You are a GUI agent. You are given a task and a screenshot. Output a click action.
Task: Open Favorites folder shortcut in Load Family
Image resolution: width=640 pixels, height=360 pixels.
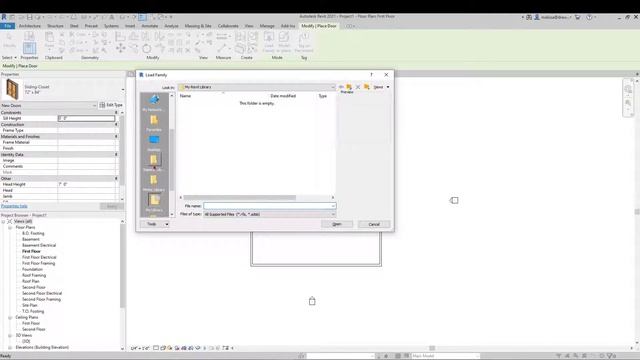(x=154, y=122)
